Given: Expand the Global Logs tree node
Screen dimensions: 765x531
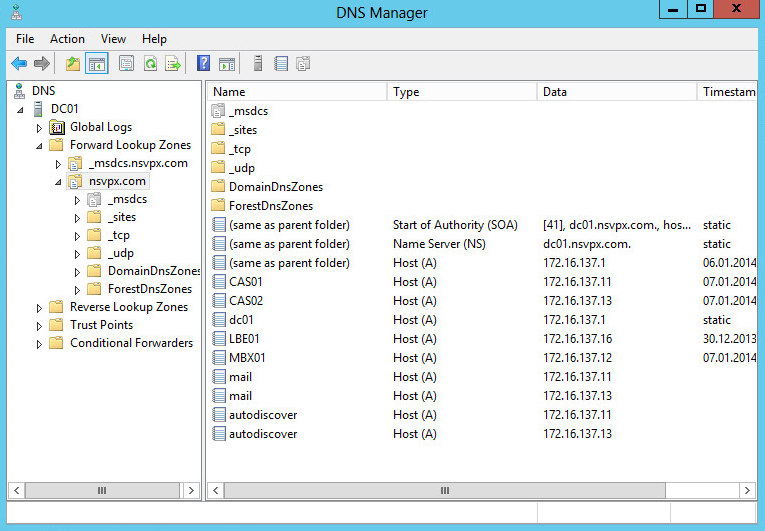Looking at the screenshot, I should point(40,128).
